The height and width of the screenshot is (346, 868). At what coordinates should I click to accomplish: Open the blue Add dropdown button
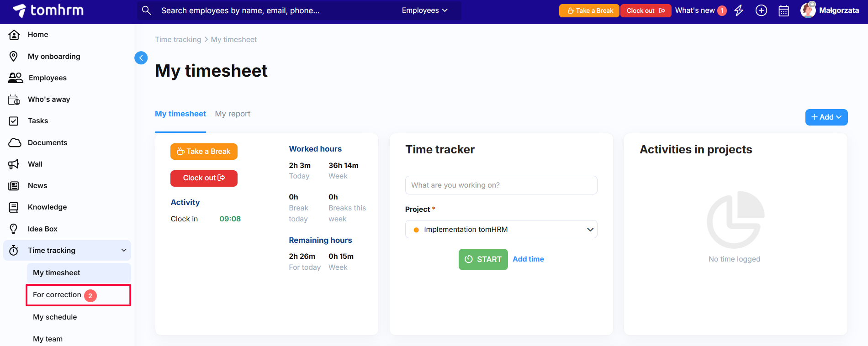(826, 117)
